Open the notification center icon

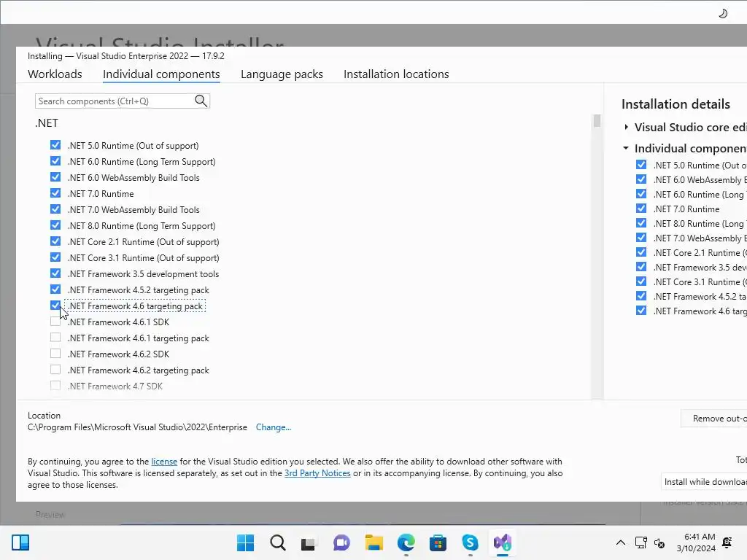[727, 542]
